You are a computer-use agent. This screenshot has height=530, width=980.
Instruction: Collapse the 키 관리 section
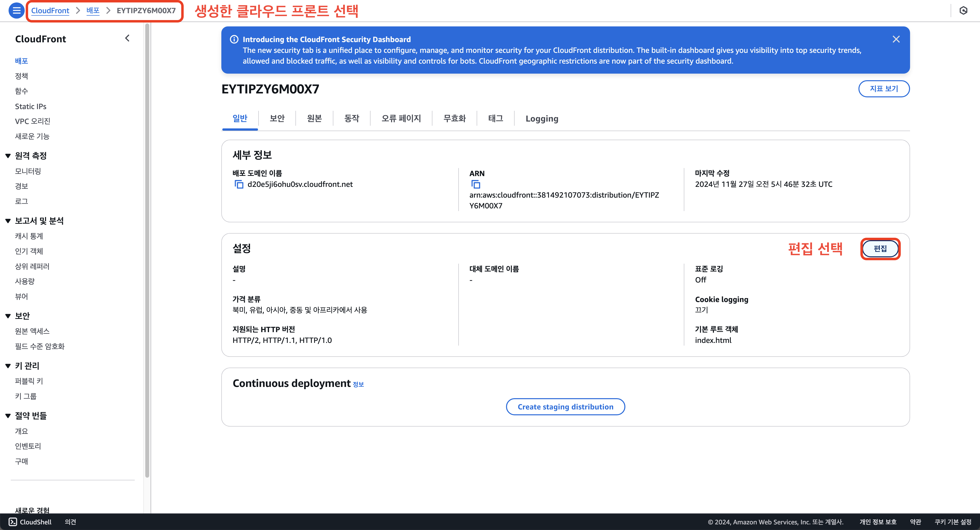8,366
